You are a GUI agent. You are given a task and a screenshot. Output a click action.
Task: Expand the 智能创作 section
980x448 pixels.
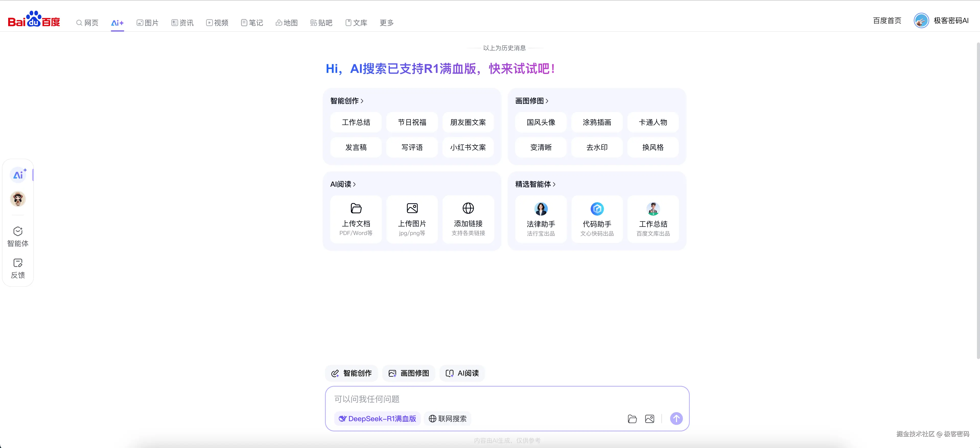click(347, 100)
